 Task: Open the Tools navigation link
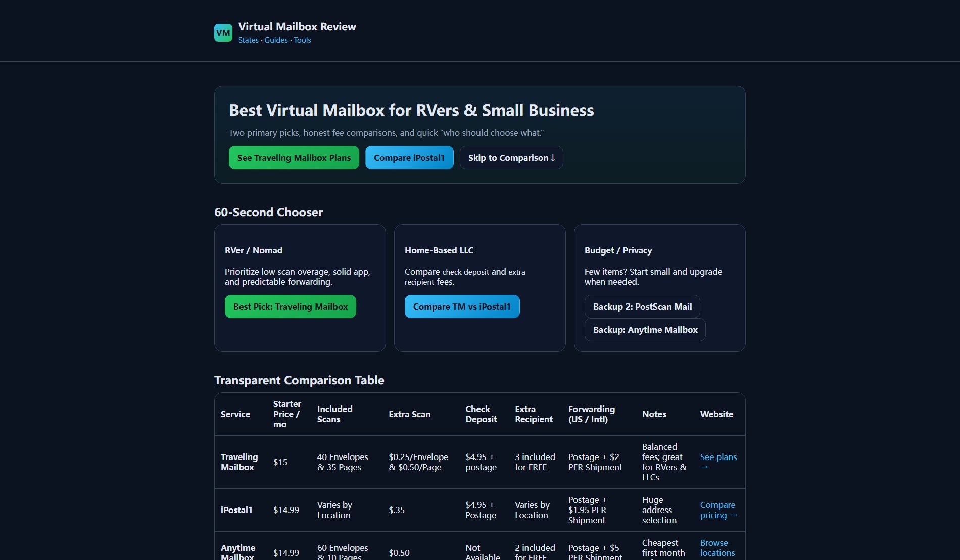pyautogui.click(x=302, y=40)
